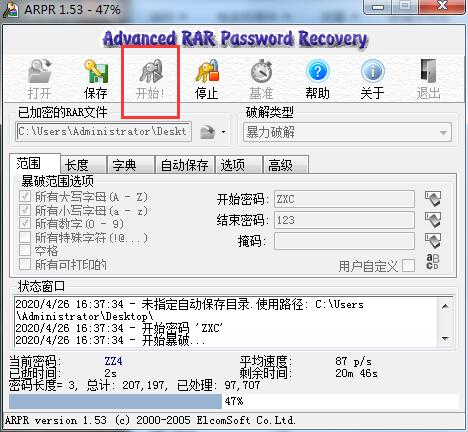Screen dimensions: 468x432
Task: Switch to the 长度 tab
Action: click(83, 165)
